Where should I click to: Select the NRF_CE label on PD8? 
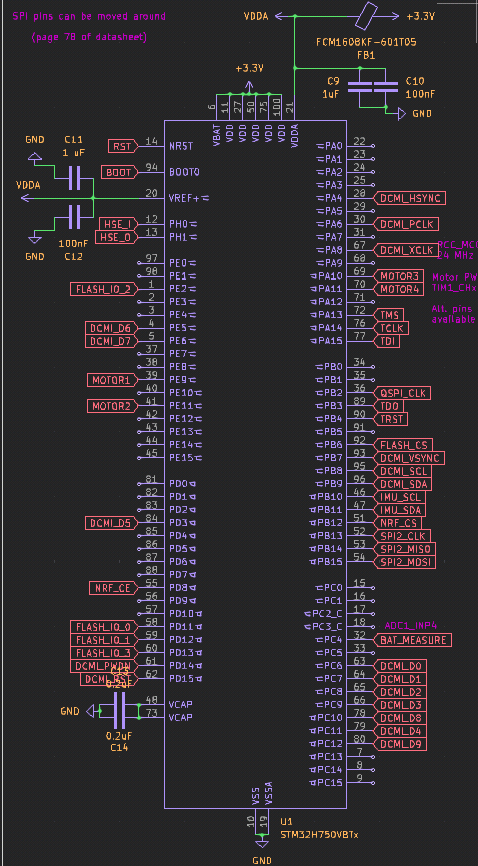tap(113, 588)
